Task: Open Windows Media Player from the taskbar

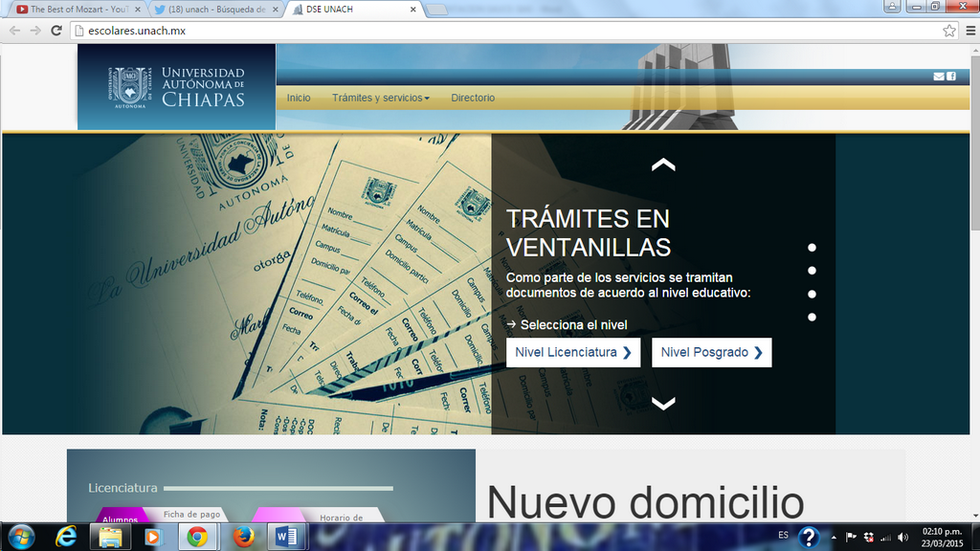Action: [153, 538]
